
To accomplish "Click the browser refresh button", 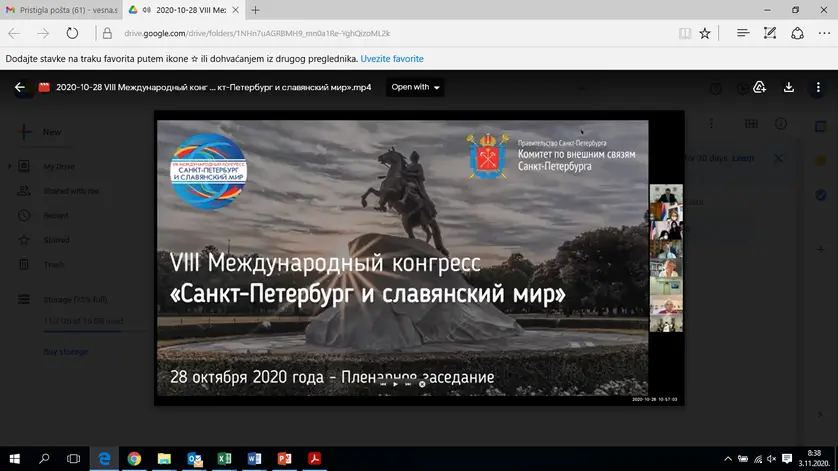I will pos(72,33).
